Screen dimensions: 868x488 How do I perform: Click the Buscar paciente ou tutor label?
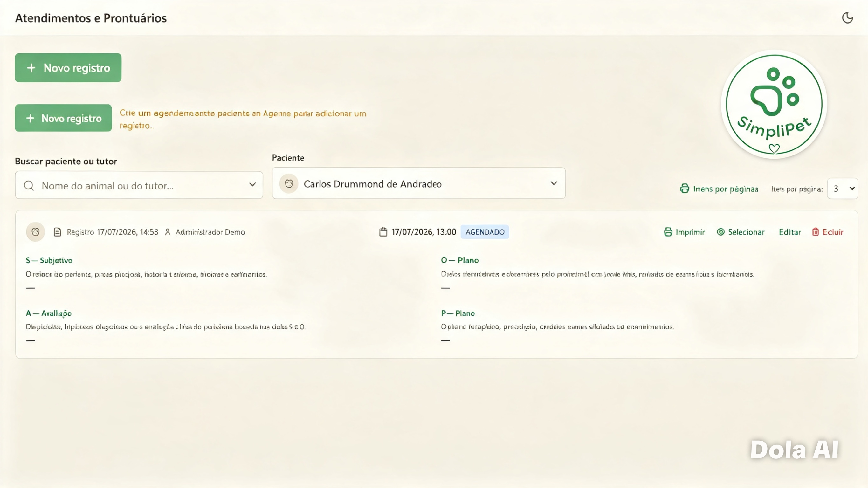point(66,161)
